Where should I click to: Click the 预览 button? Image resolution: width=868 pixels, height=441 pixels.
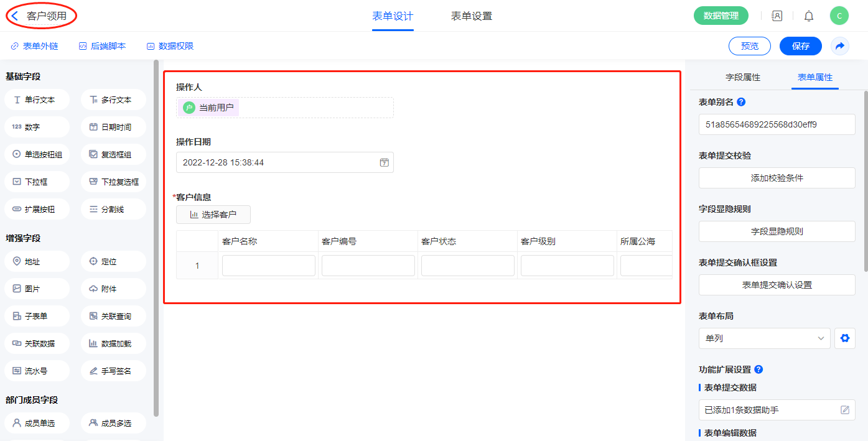pyautogui.click(x=749, y=46)
